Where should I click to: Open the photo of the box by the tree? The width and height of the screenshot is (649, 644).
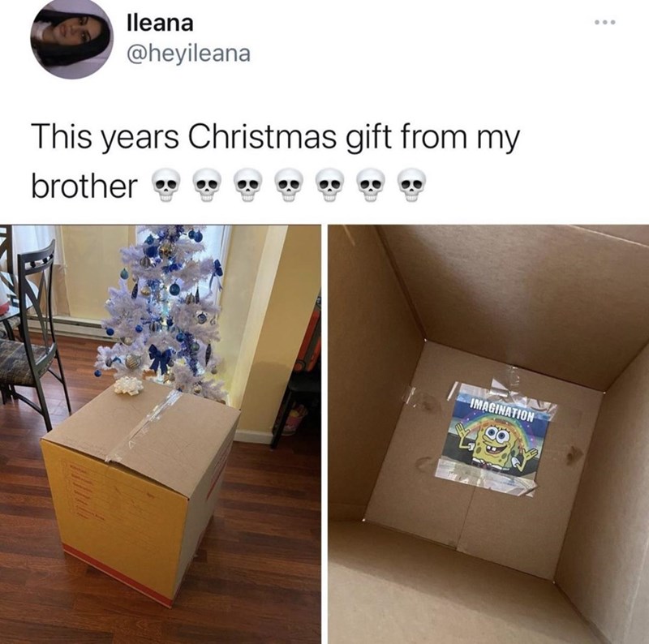point(160,434)
